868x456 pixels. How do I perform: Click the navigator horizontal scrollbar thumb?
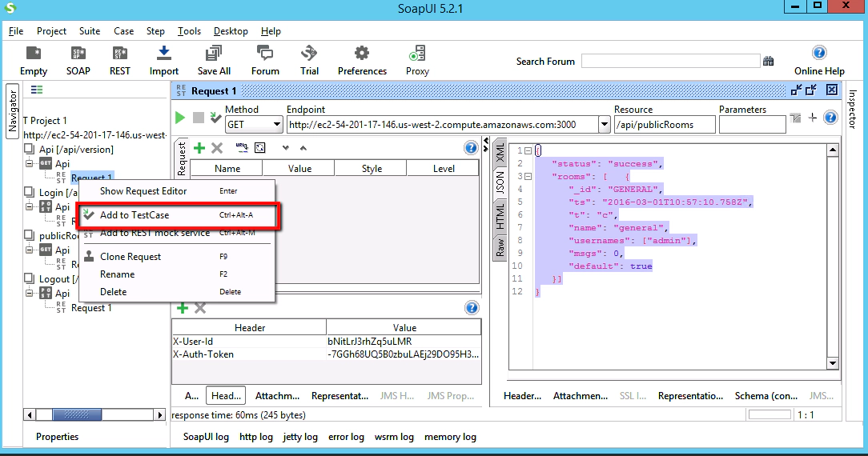tap(77, 414)
